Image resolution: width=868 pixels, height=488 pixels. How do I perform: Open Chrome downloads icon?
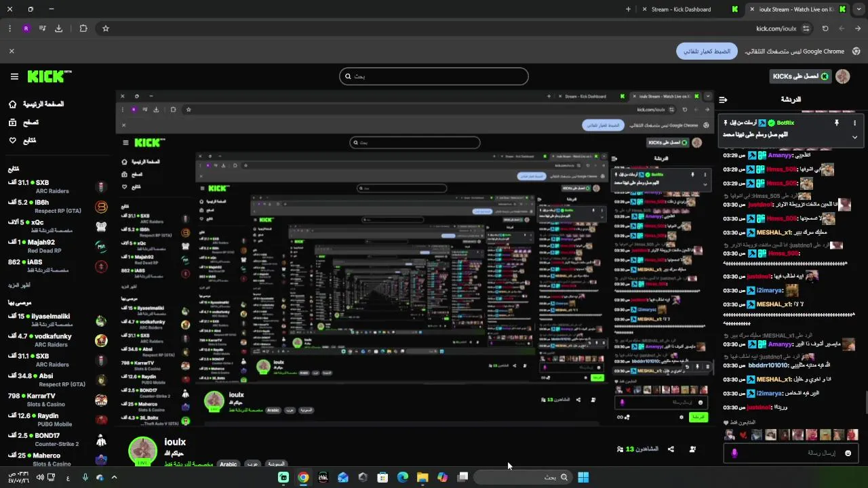pos(58,28)
